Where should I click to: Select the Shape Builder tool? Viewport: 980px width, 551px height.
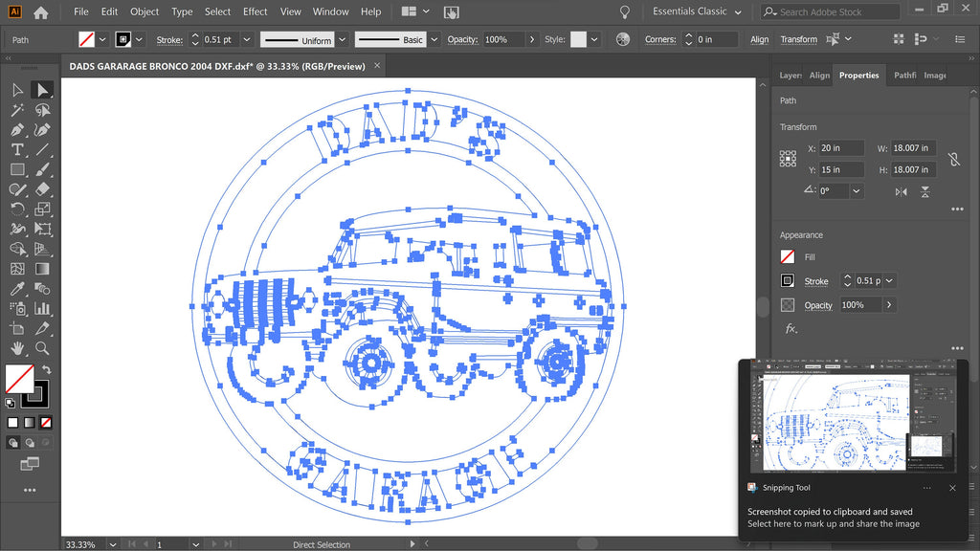click(x=17, y=250)
